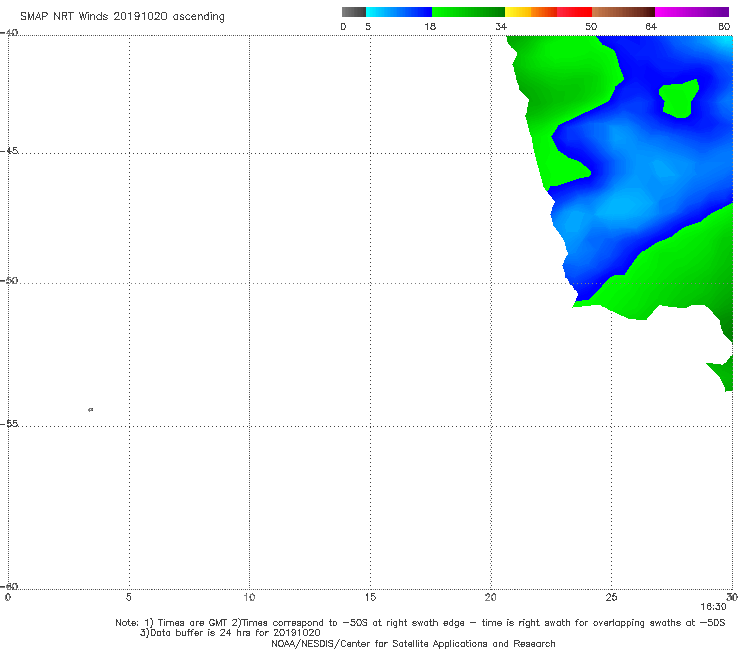Click the red segment of the color bar

(x=574, y=12)
